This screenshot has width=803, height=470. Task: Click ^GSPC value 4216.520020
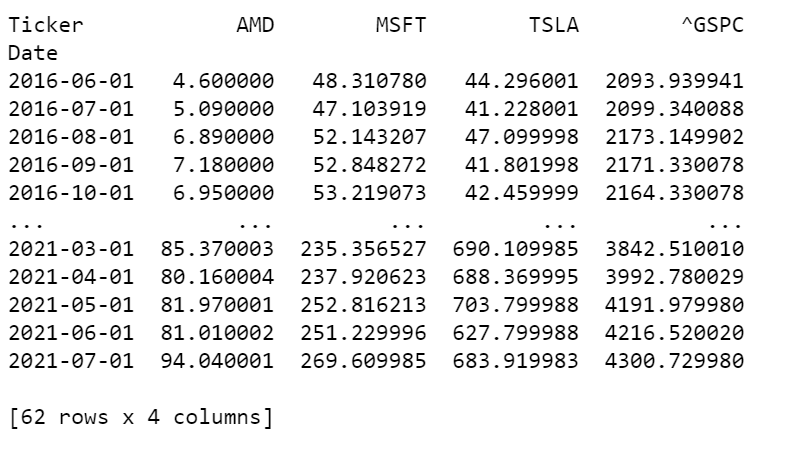674,333
